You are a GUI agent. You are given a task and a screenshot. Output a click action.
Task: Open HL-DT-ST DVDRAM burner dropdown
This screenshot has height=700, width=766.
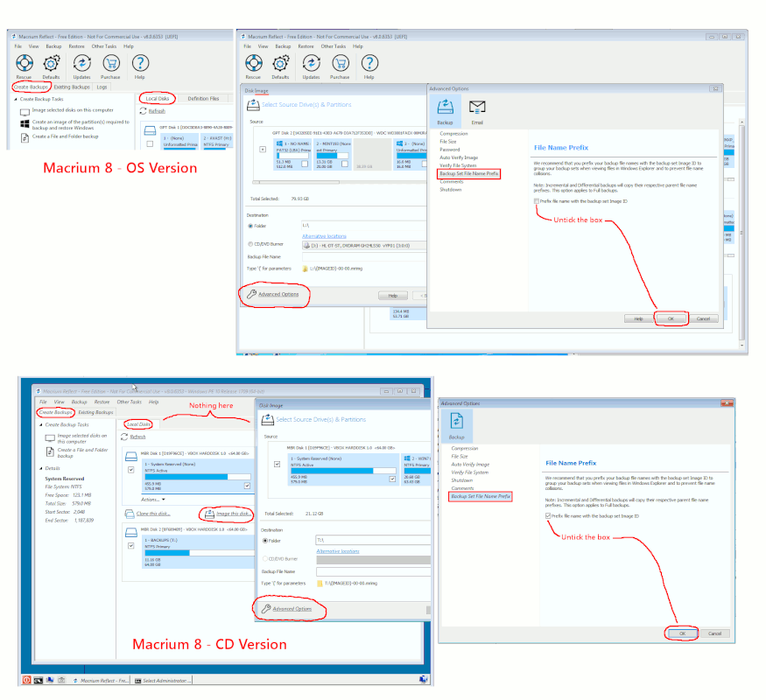(363, 246)
